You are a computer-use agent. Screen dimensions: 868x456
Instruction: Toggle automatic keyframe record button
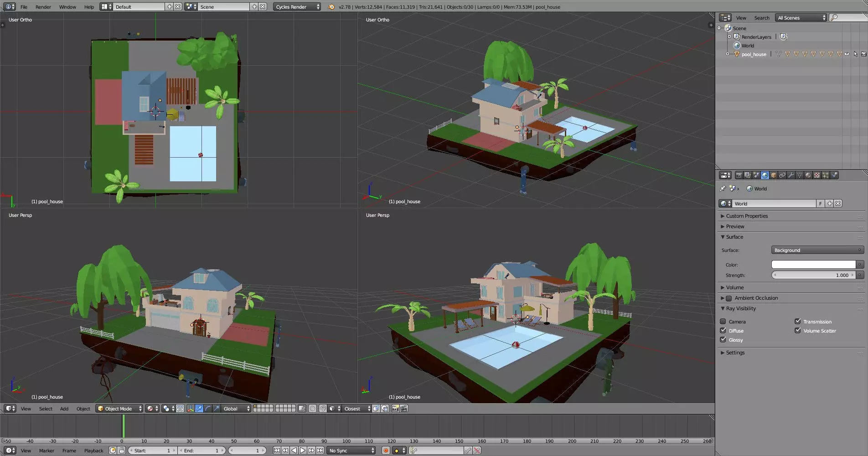pos(386,451)
